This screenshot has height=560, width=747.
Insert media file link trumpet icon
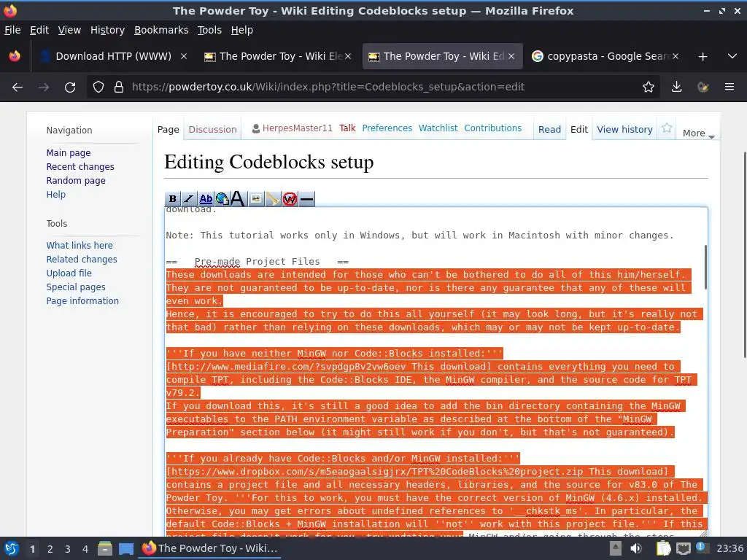(x=273, y=198)
